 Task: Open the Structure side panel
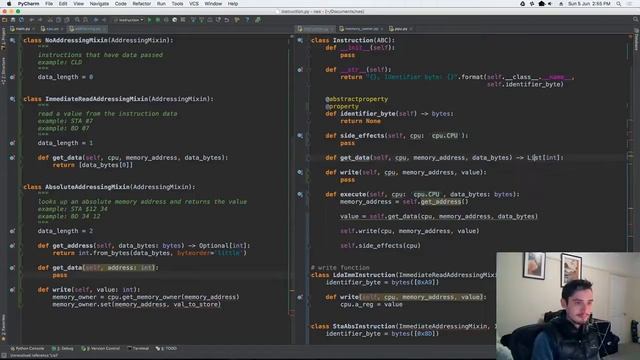point(3,71)
